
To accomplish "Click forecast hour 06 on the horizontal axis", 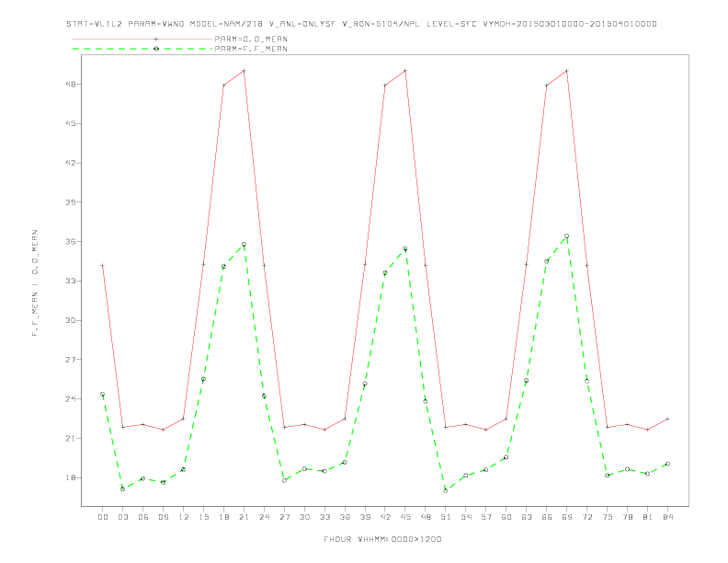I will tap(143, 517).
